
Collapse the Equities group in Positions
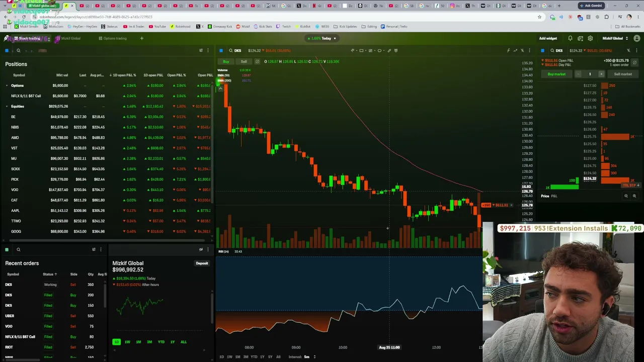7,107
